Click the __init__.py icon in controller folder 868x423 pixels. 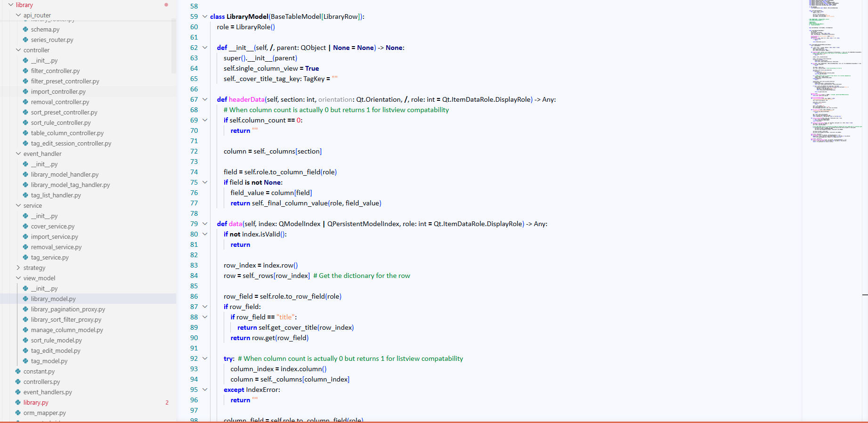tap(25, 60)
